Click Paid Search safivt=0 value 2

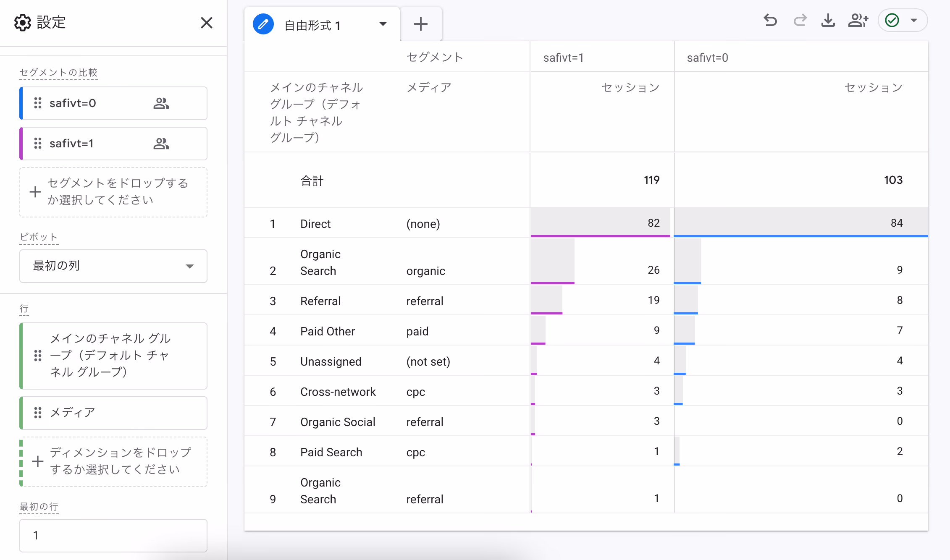(x=900, y=451)
